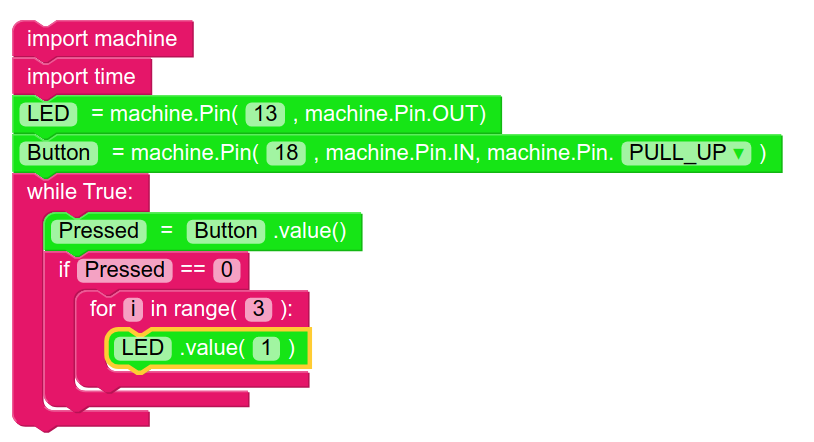Edit pin number 13 field
The width and height of the screenshot is (814, 442).
pos(265,115)
